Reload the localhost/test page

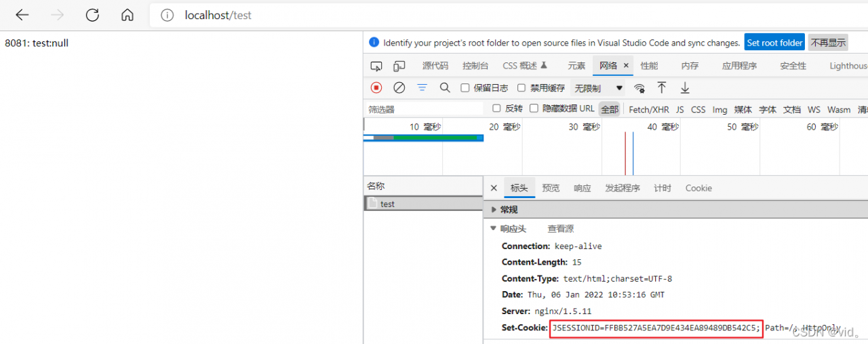[x=92, y=15]
